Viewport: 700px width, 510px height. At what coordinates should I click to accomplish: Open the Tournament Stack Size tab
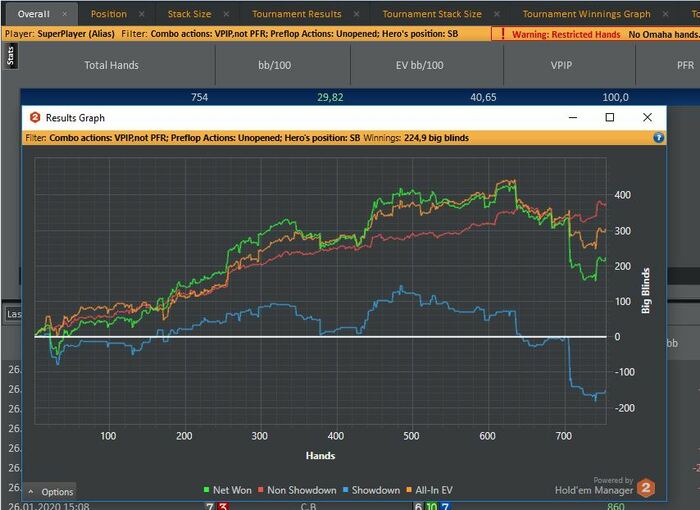[432, 14]
